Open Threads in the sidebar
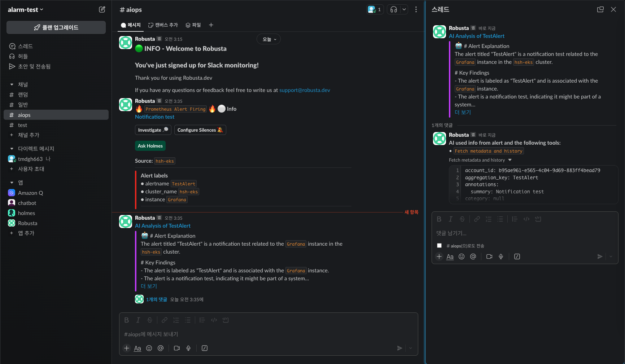Image resolution: width=625 pixels, height=364 pixels. click(x=56, y=46)
